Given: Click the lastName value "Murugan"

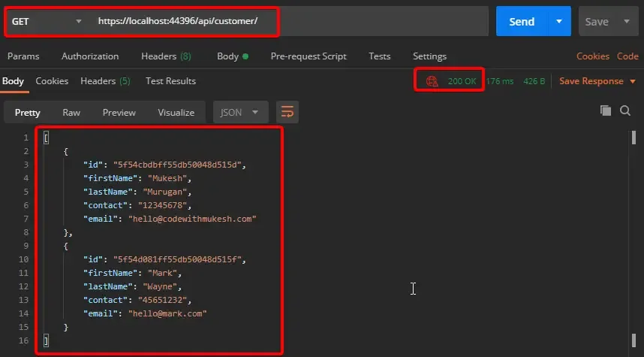Looking at the screenshot, I should point(164,192).
